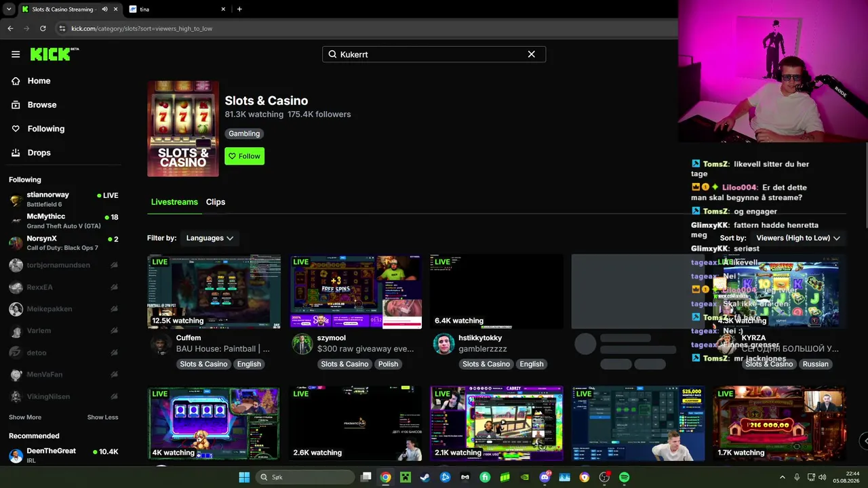The image size is (868, 488).
Task: Follow the Slots & Casino category
Action: pyautogui.click(x=245, y=156)
